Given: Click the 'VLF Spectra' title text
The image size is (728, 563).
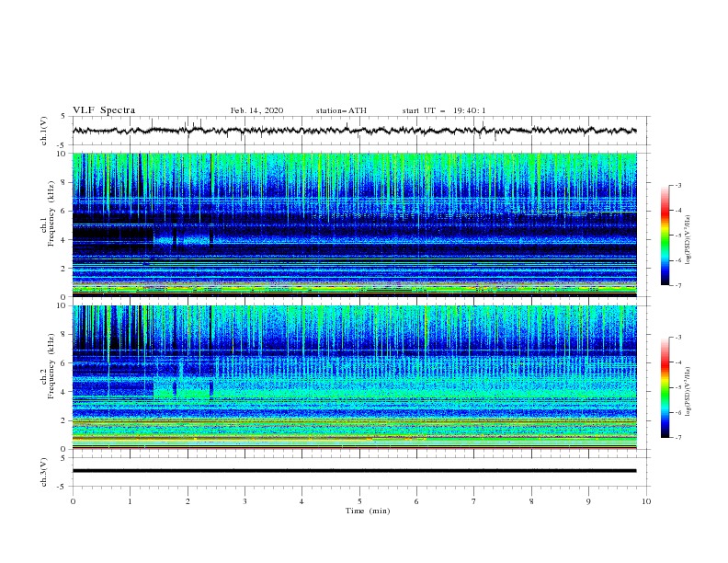Looking at the screenshot, I should coord(104,110).
